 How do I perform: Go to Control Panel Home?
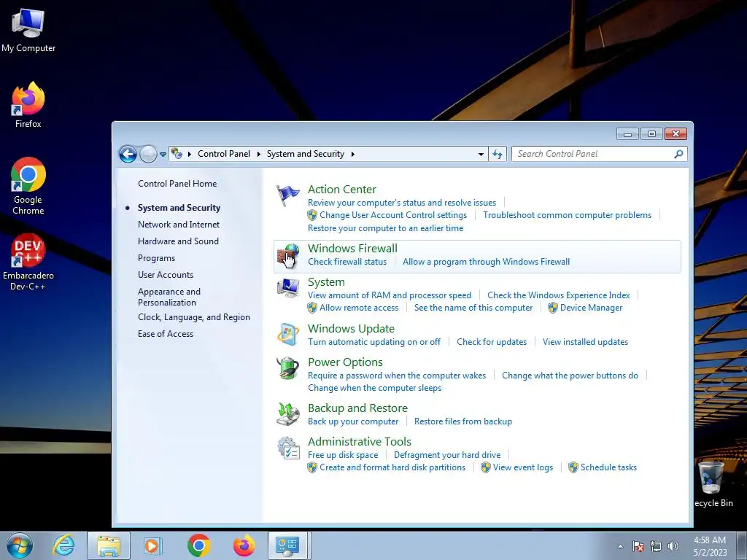pyautogui.click(x=177, y=183)
